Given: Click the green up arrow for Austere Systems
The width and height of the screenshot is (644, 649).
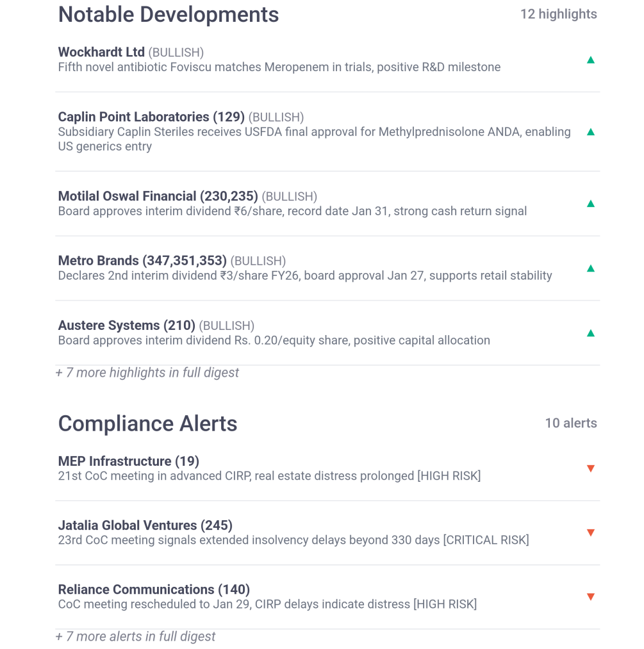Looking at the screenshot, I should click(x=591, y=333).
